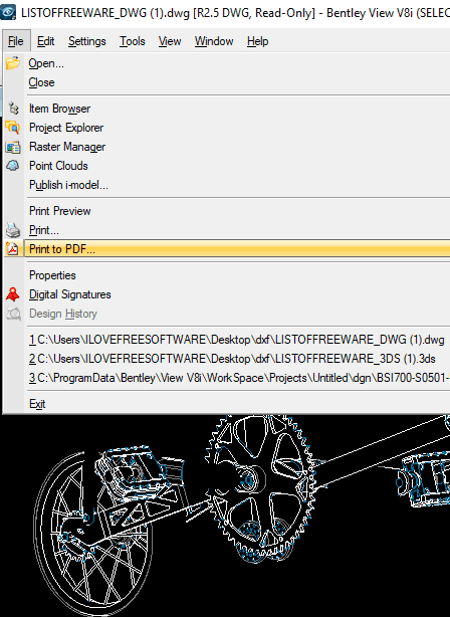Open recent file LISTOFFREEWARE_3DS (1).3ds
This screenshot has height=617, width=450.
coord(227,359)
